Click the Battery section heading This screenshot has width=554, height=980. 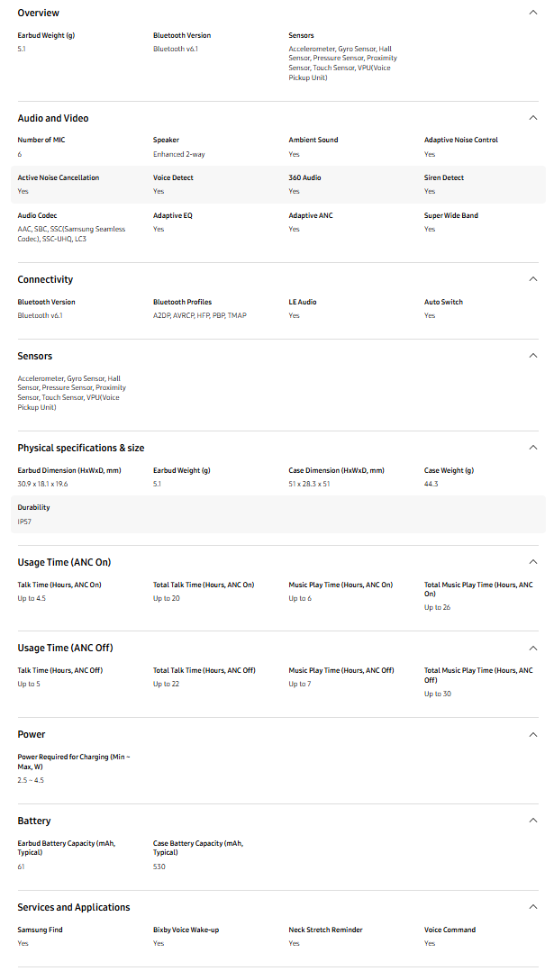(x=34, y=821)
